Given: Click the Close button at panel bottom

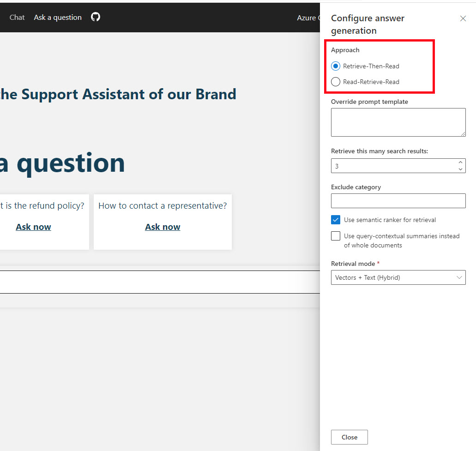Looking at the screenshot, I should point(349,437).
